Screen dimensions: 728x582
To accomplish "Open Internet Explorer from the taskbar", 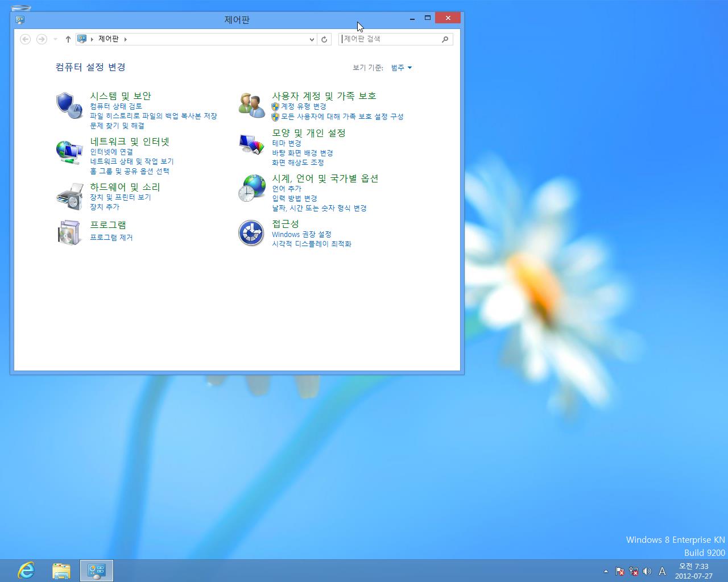I will pos(26,570).
